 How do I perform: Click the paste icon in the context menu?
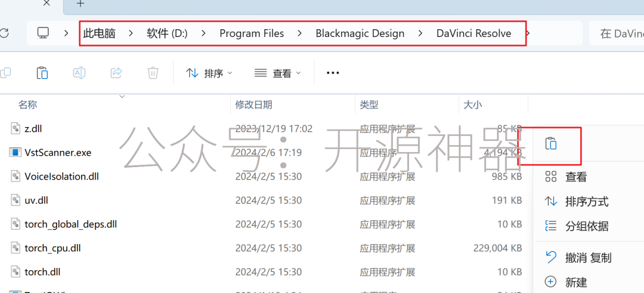(x=551, y=143)
